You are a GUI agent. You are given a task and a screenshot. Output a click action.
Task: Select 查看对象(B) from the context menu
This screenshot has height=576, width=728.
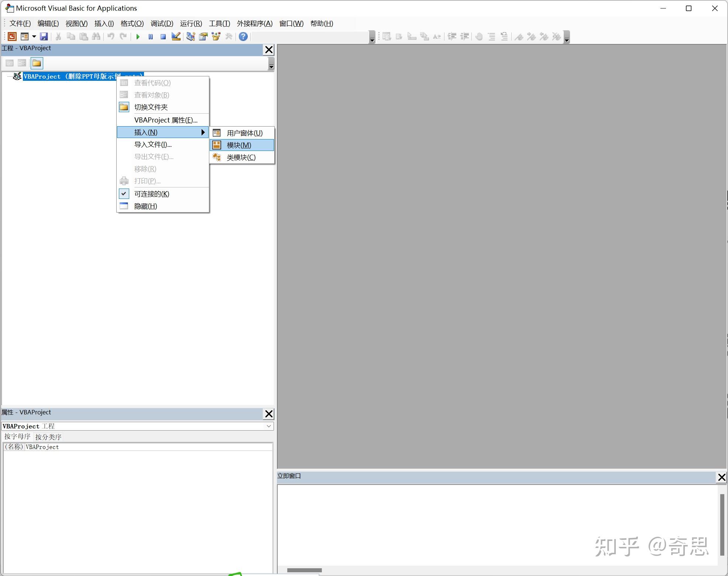click(151, 95)
